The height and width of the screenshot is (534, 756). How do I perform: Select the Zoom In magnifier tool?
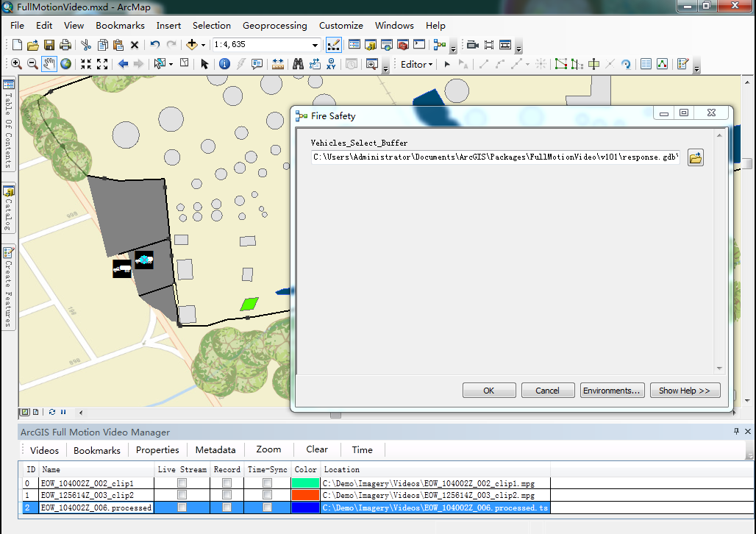tap(16, 64)
